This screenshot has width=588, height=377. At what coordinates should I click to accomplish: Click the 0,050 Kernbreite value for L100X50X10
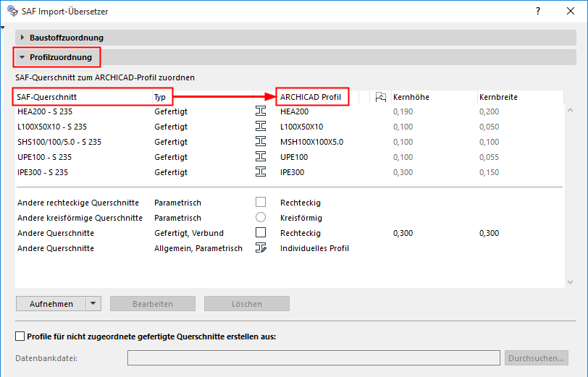[489, 127]
